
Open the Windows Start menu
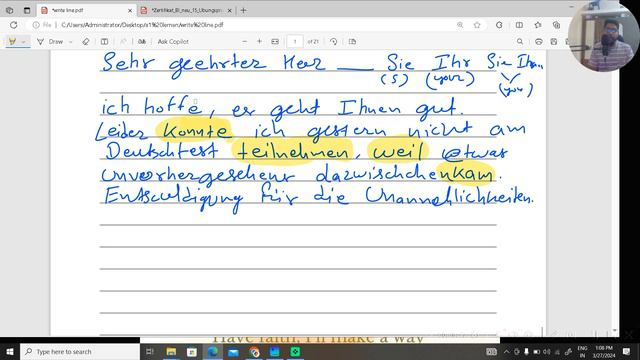pyautogui.click(x=10, y=351)
